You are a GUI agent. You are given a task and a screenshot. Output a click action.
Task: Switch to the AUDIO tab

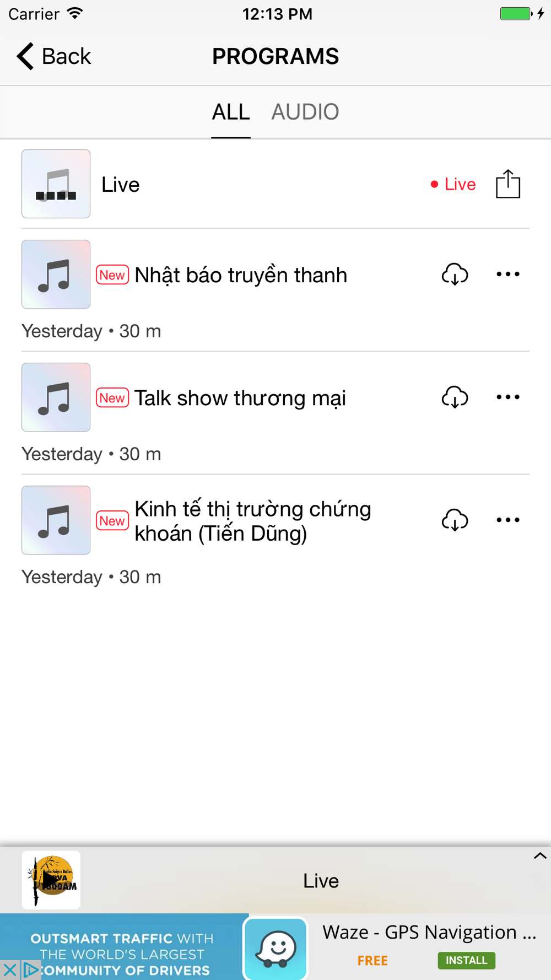pyautogui.click(x=305, y=112)
